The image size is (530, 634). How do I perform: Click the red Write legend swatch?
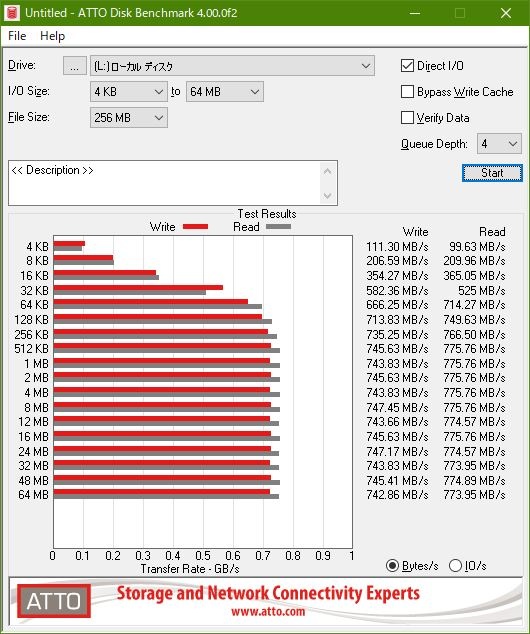pyautogui.click(x=195, y=227)
